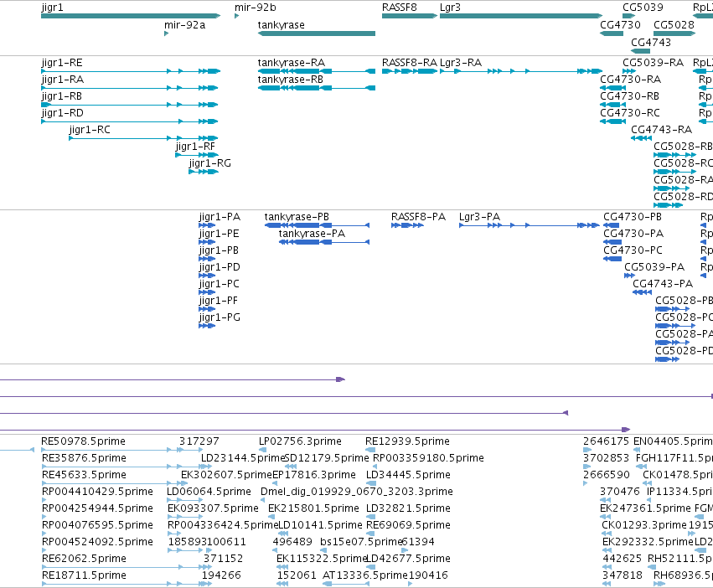Screen dimensions: 713x588
Task: Select protein CG4730-PB
Action: point(611,225)
